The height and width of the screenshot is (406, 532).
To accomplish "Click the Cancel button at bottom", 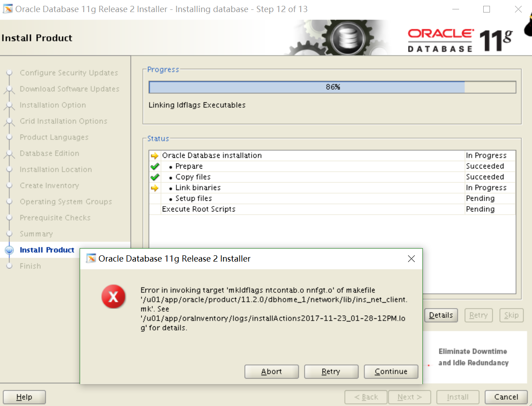I will [506, 397].
